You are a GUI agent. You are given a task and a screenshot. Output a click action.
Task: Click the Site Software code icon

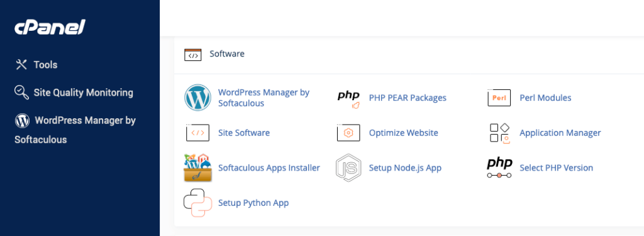(197, 133)
